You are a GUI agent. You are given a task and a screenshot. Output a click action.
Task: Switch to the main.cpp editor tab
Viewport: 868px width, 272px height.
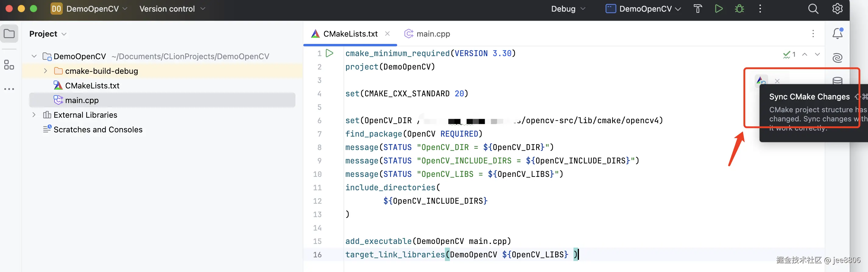tap(427, 34)
